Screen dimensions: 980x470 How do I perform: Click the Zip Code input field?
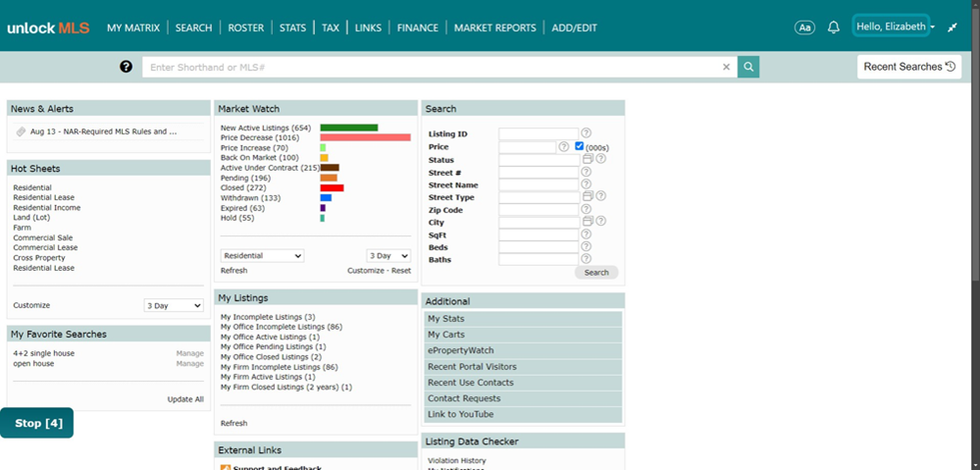tap(538, 210)
